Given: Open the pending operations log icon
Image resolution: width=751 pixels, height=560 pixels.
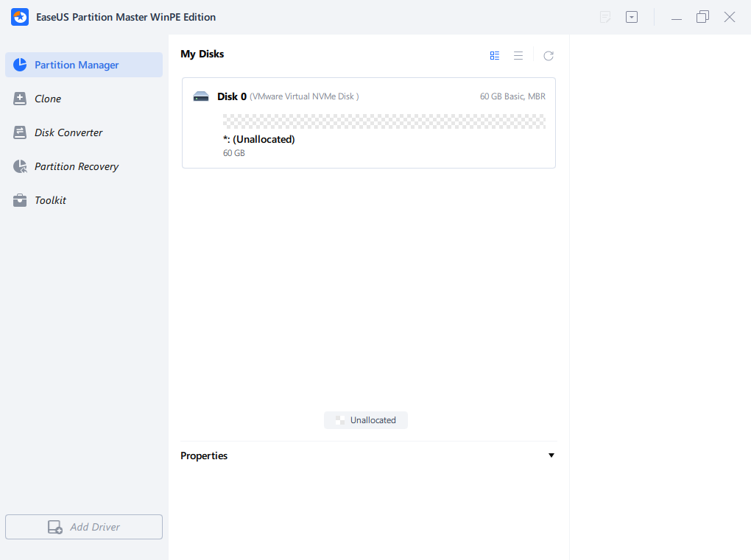Looking at the screenshot, I should 605,17.
